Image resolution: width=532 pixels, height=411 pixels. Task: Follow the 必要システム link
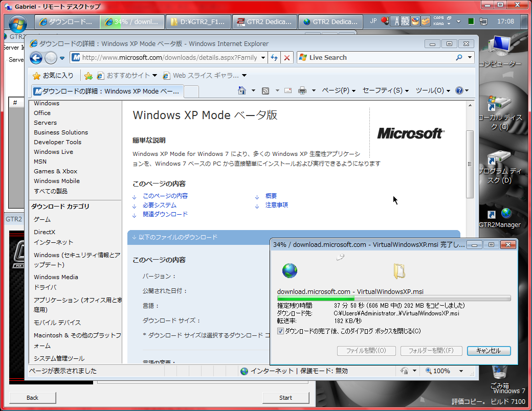160,205
